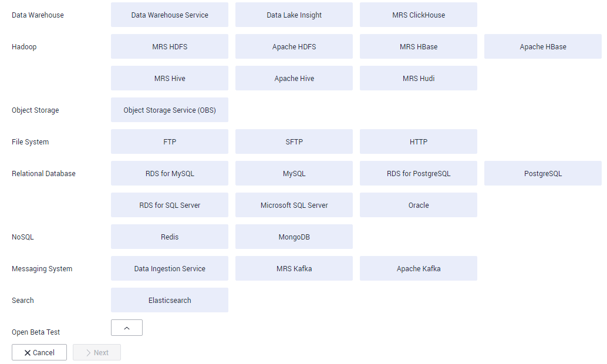Pick the Redis NoSQL connector
Screen dimensions: 607x364
[x=170, y=237]
